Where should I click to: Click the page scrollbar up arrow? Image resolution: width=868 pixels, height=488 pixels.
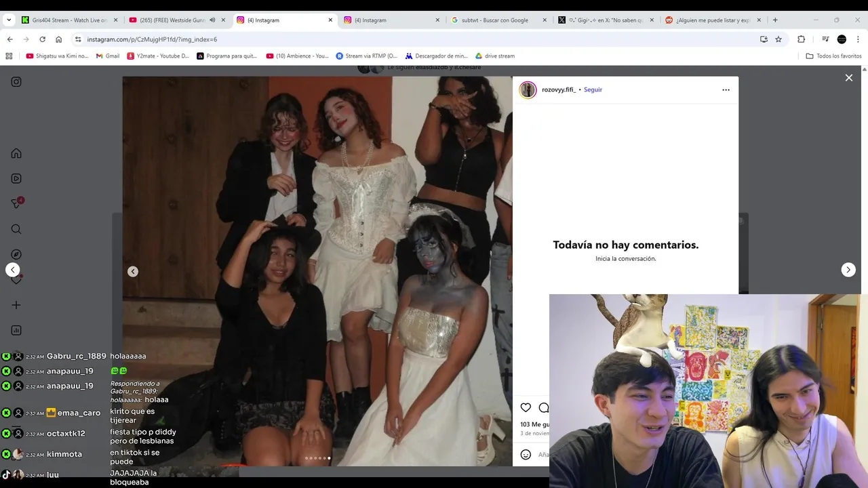864,69
